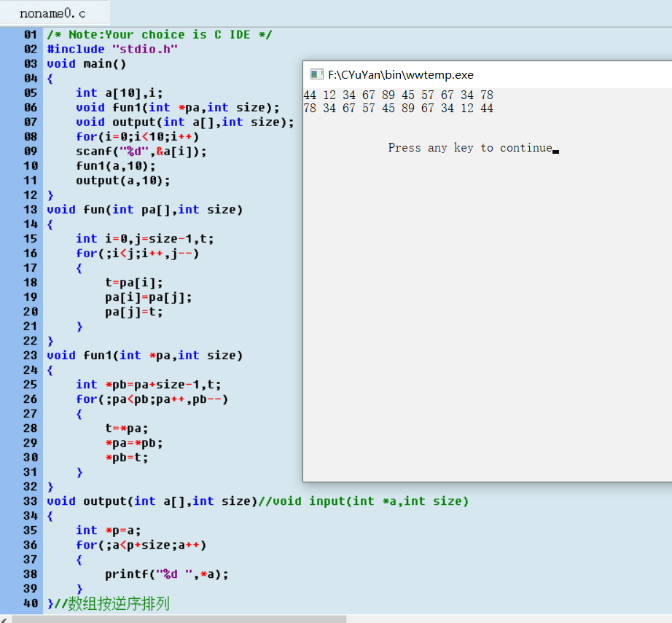Click the fun1 prototype on line 06
Image resolution: width=672 pixels, height=623 pixels.
tap(177, 108)
